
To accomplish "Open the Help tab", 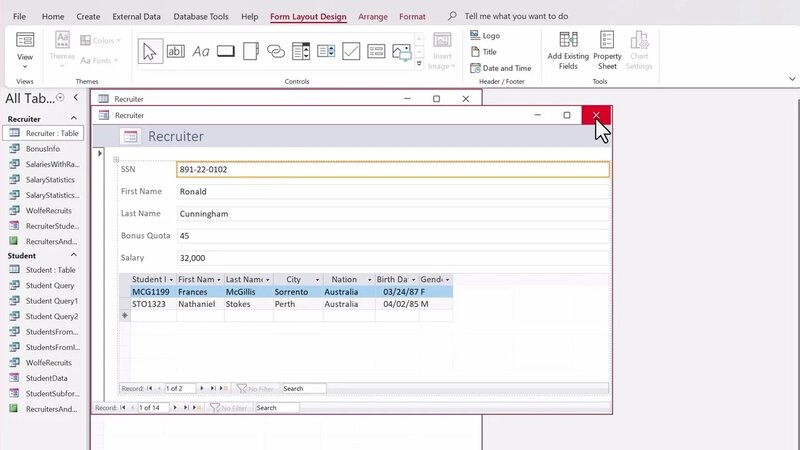I will 249,16.
